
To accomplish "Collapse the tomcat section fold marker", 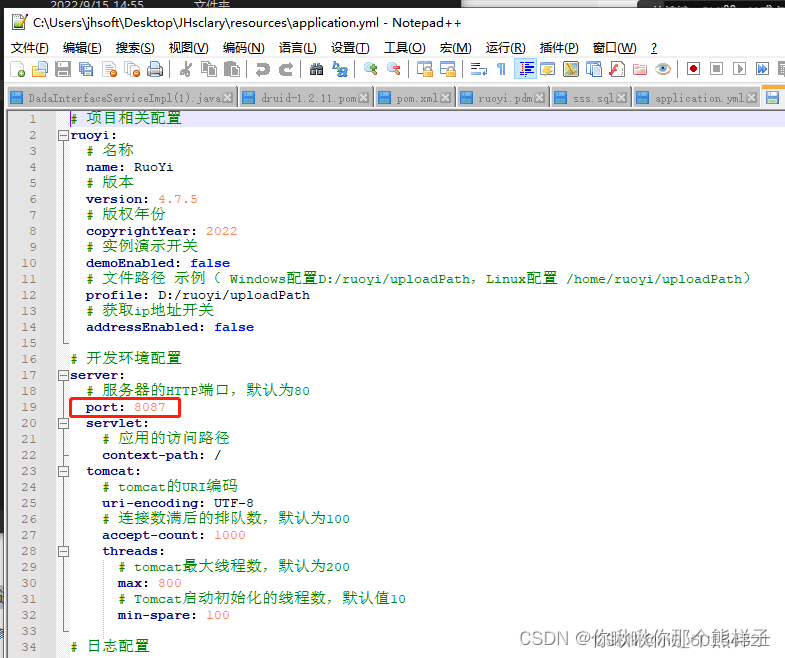I will pos(63,471).
